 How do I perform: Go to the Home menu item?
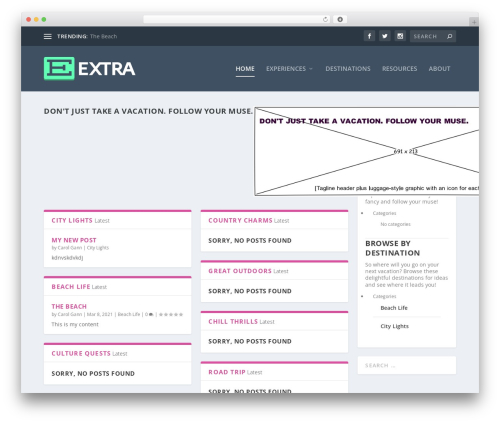(245, 69)
